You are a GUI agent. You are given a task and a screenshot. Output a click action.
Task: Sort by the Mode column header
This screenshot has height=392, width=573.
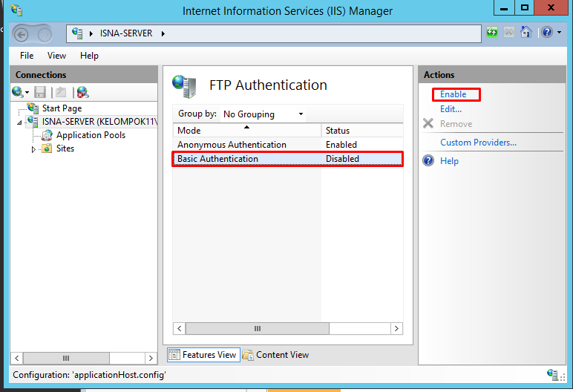pyautogui.click(x=246, y=130)
